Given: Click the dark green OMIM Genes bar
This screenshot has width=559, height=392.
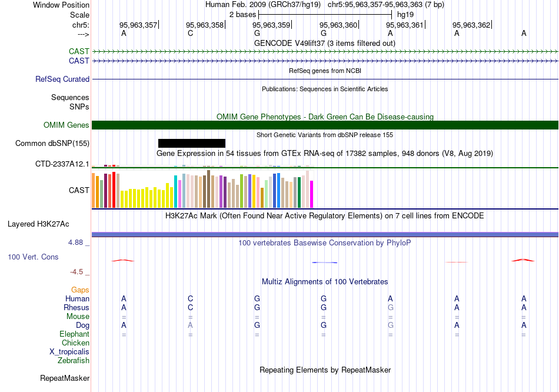Looking at the screenshot, I should (325, 125).
